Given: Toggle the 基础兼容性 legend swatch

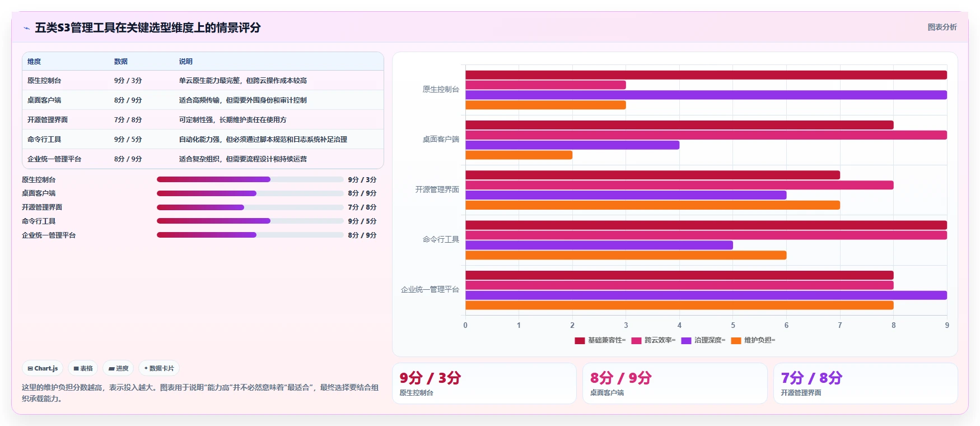Looking at the screenshot, I should (580, 340).
